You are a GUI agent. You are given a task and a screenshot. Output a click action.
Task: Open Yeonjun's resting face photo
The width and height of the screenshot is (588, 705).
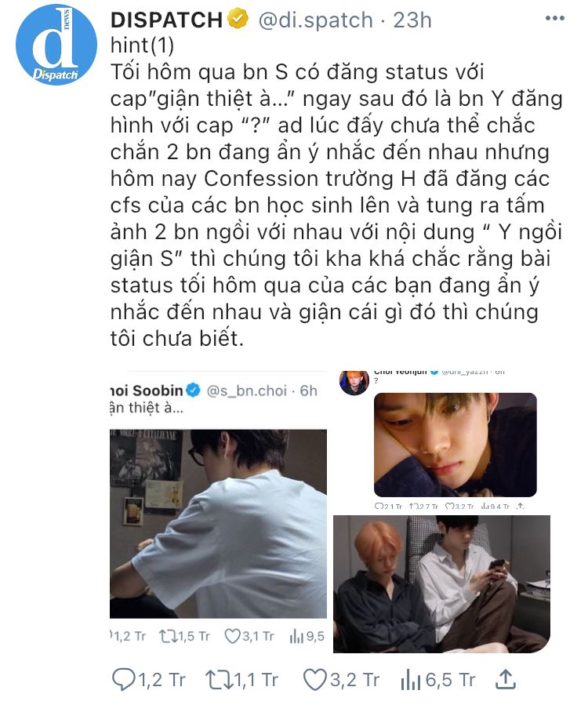click(456, 445)
